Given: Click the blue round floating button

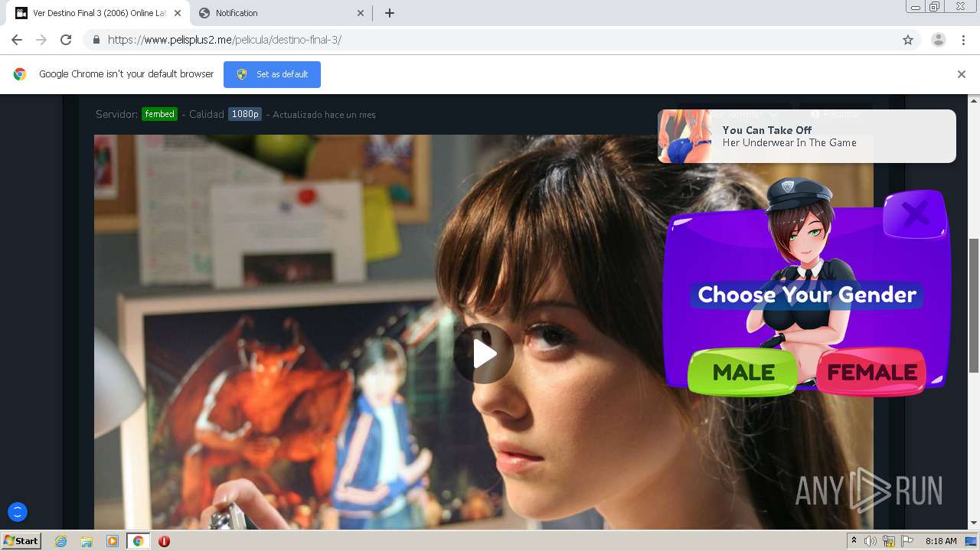Looking at the screenshot, I should click(17, 512).
